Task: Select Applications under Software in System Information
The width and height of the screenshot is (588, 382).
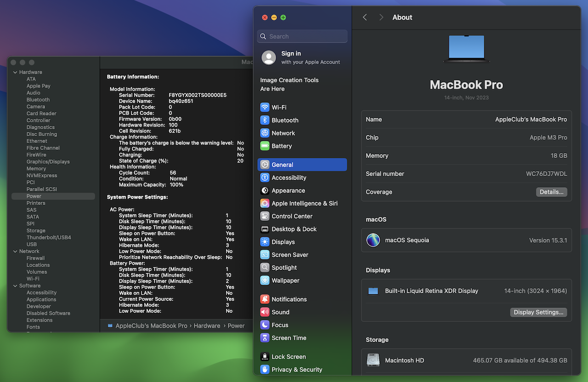Action: click(41, 300)
